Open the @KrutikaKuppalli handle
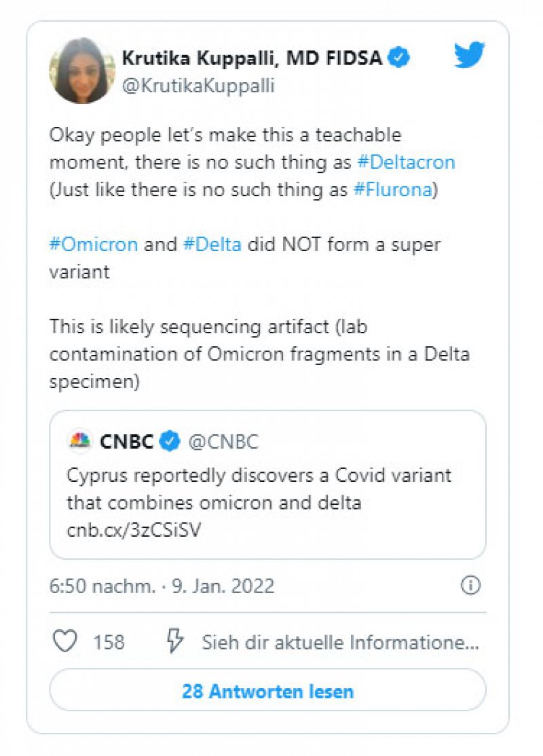The height and width of the screenshot is (756, 543). (198, 87)
